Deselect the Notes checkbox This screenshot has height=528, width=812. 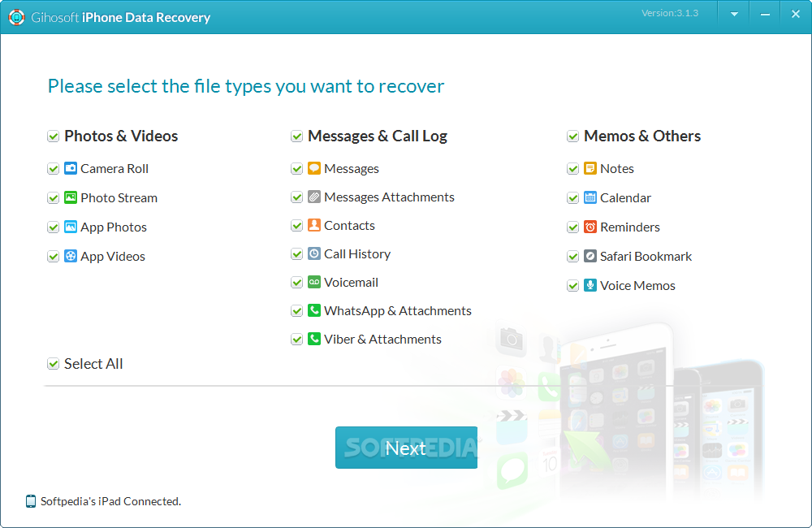pos(572,169)
